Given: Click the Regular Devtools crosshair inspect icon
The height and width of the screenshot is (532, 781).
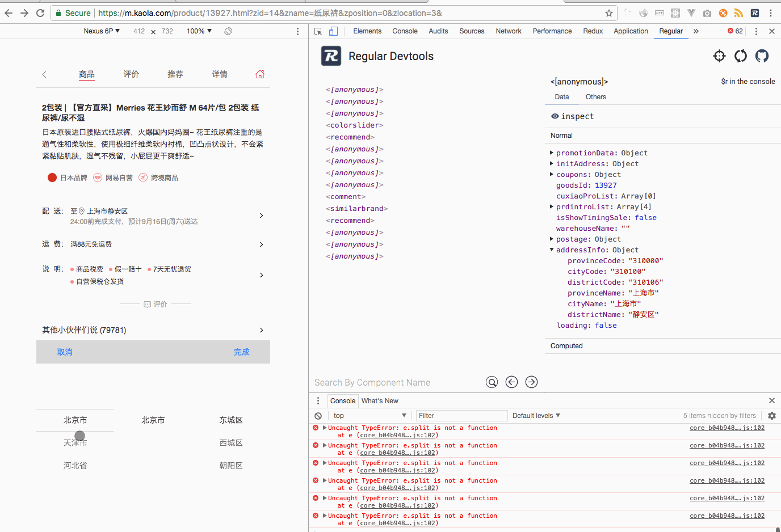Looking at the screenshot, I should coord(719,56).
